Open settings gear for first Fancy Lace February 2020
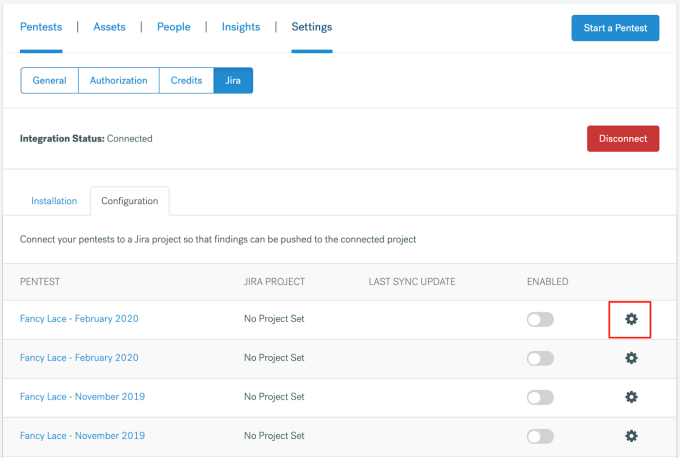The image size is (680, 458). [631, 319]
